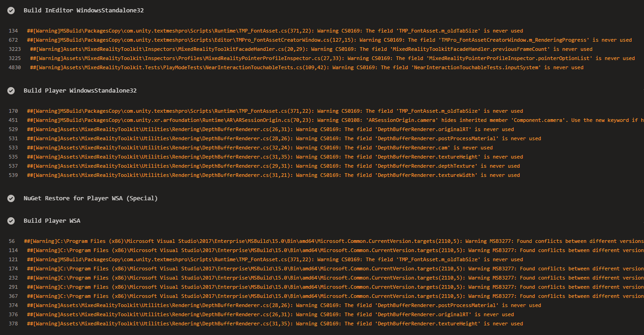
Task: Click line number 134 in the log
Action: click(14, 30)
